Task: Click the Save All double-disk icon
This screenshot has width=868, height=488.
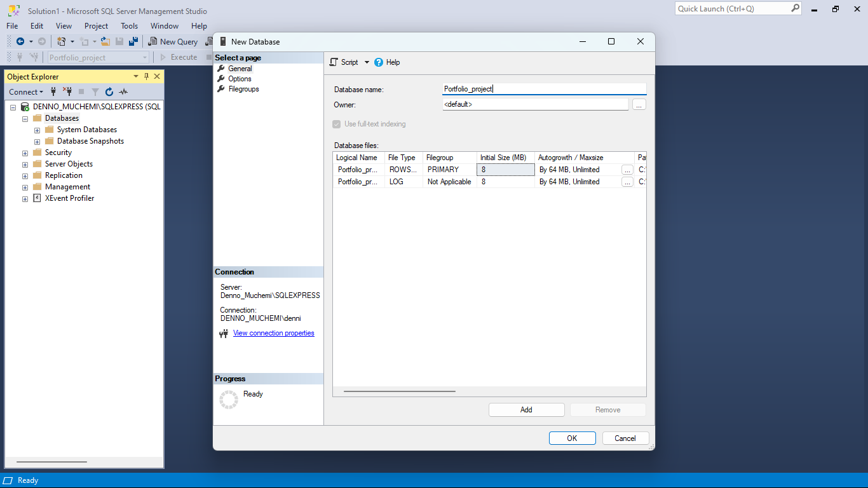Action: tap(133, 41)
